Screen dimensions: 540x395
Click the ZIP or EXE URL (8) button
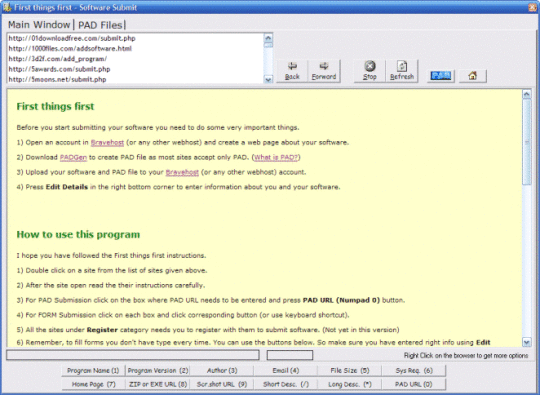(158, 384)
